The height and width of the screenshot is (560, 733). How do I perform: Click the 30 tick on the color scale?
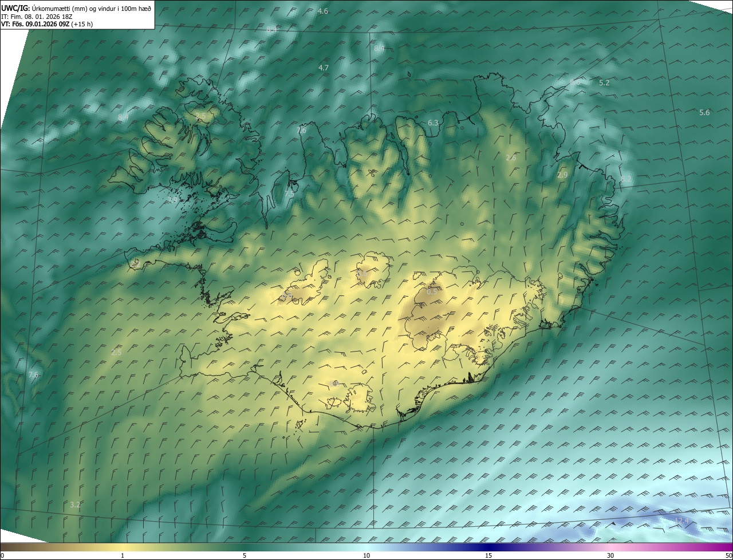point(610,555)
